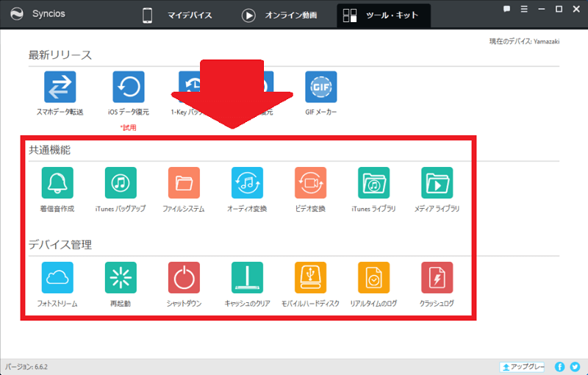Click the デバイス管理 section heading
The width and height of the screenshot is (588, 375).
click(60, 245)
